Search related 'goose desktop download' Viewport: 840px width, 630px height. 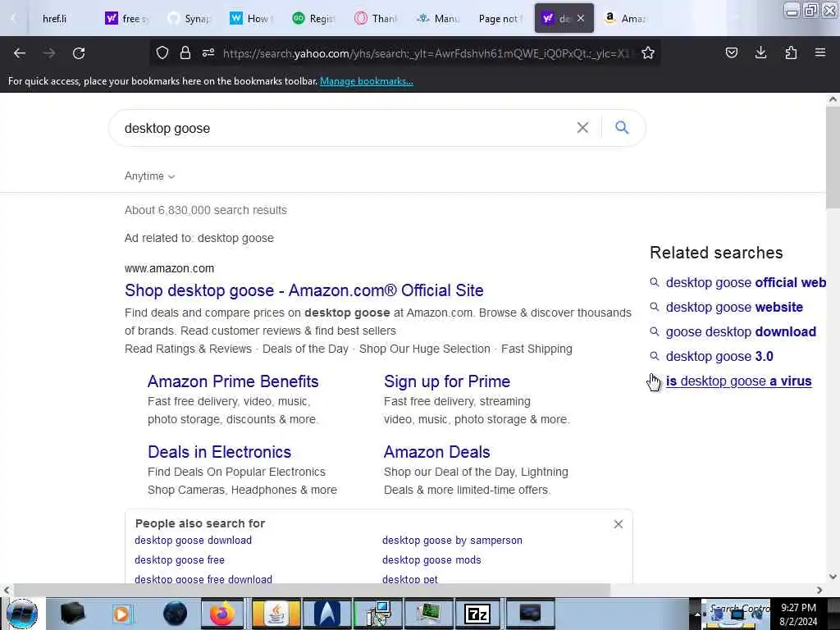(x=741, y=331)
